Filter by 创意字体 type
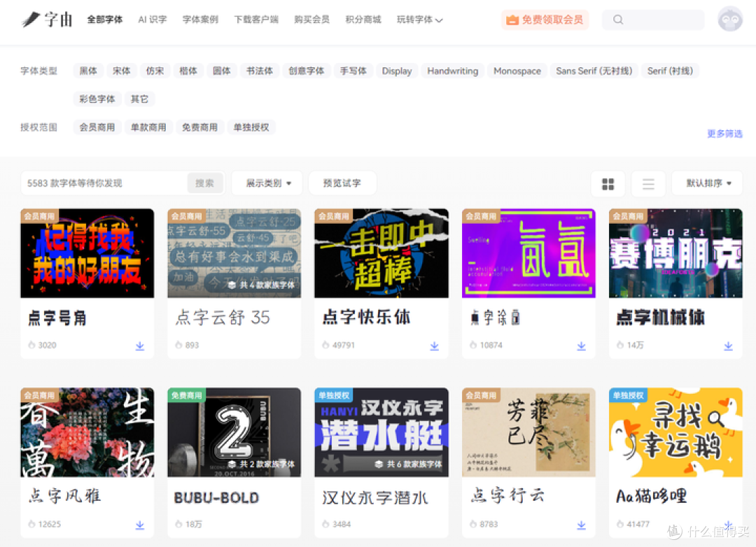This screenshot has width=756, height=547. click(306, 71)
